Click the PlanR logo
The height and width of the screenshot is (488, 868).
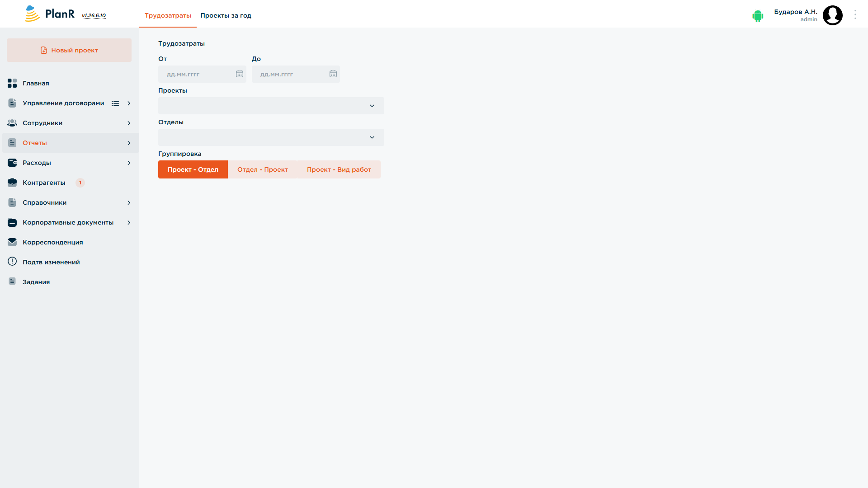tap(50, 14)
